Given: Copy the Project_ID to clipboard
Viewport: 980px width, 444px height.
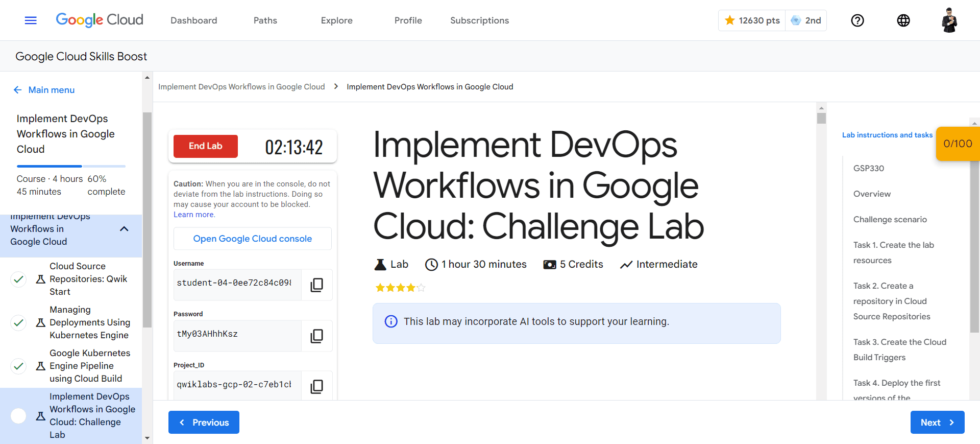Looking at the screenshot, I should pyautogui.click(x=316, y=386).
